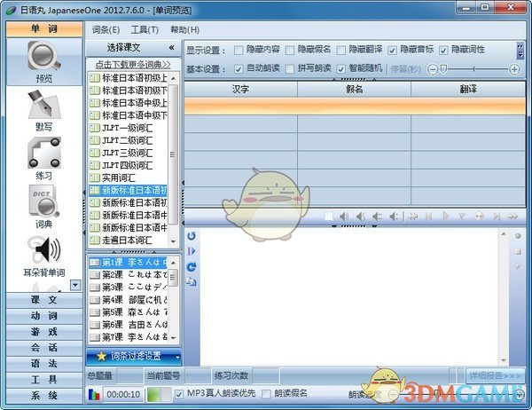Open the 词条(E) menu
Image resolution: width=532 pixels, height=410 pixels.
(106, 29)
